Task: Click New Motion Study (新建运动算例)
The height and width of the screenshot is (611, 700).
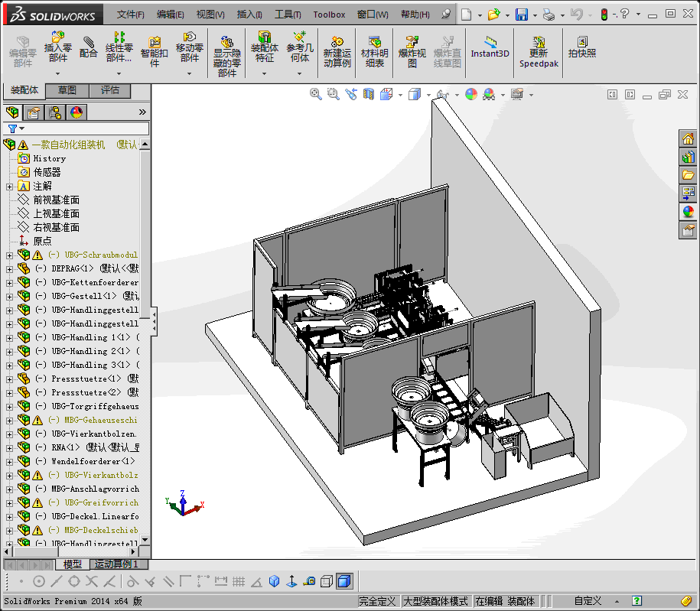Action: (x=337, y=52)
